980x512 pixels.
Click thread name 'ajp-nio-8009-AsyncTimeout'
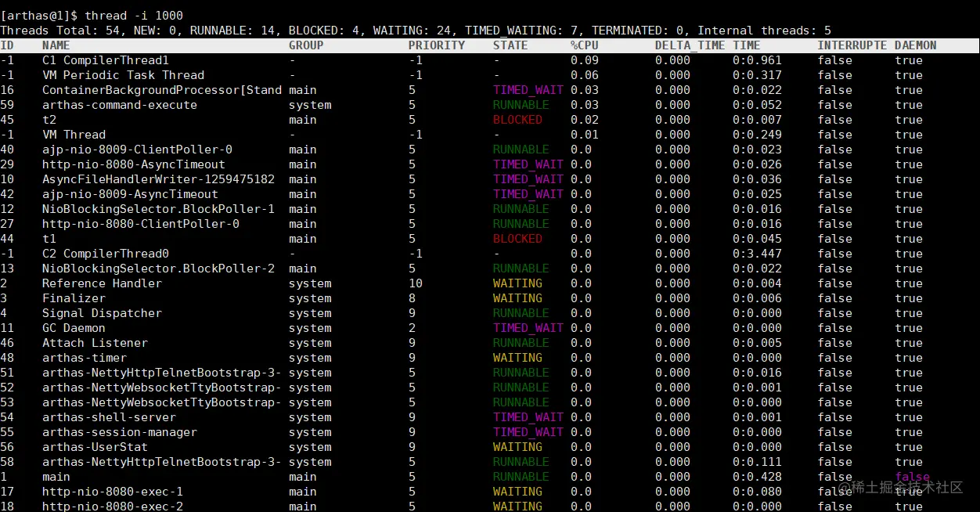point(130,193)
